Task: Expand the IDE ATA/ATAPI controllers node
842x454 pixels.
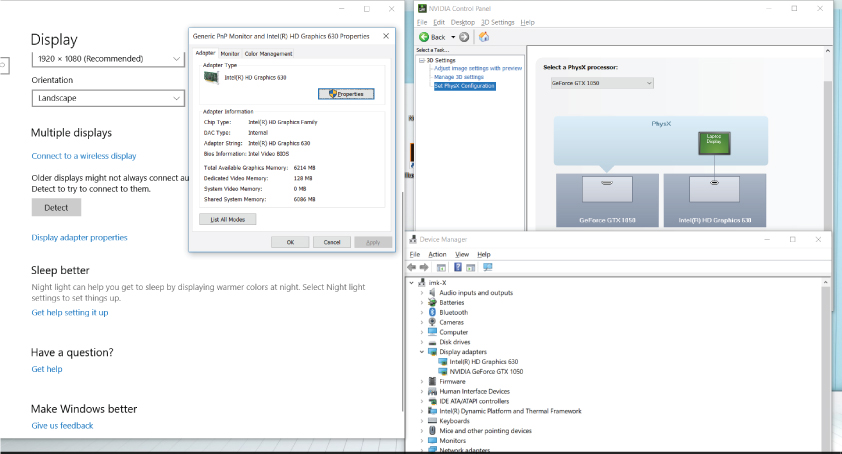Action: click(422, 401)
